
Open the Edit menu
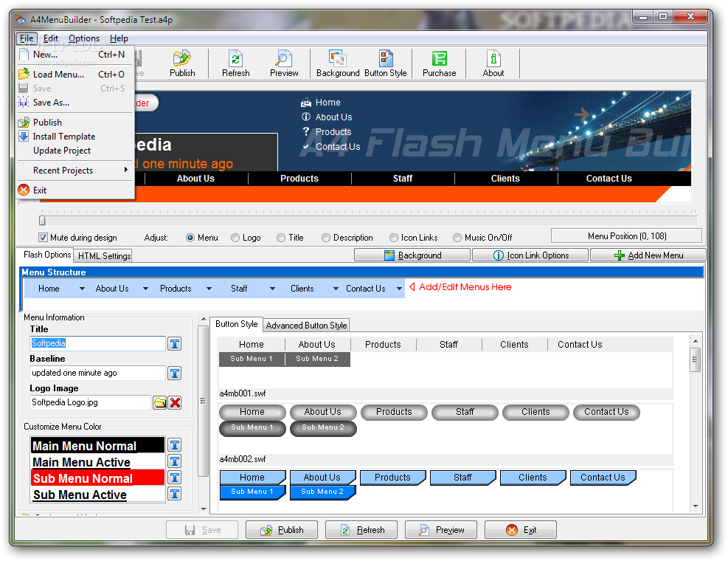(51, 38)
